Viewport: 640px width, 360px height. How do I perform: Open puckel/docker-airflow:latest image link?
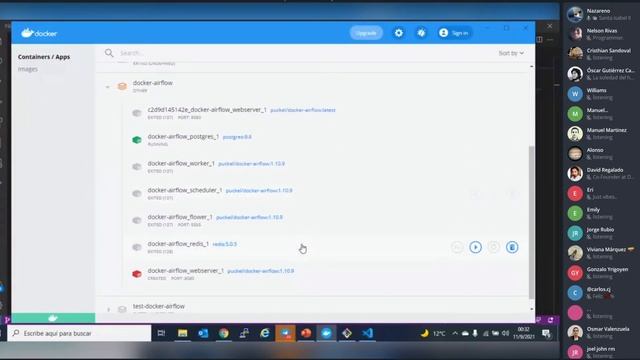pos(303,110)
